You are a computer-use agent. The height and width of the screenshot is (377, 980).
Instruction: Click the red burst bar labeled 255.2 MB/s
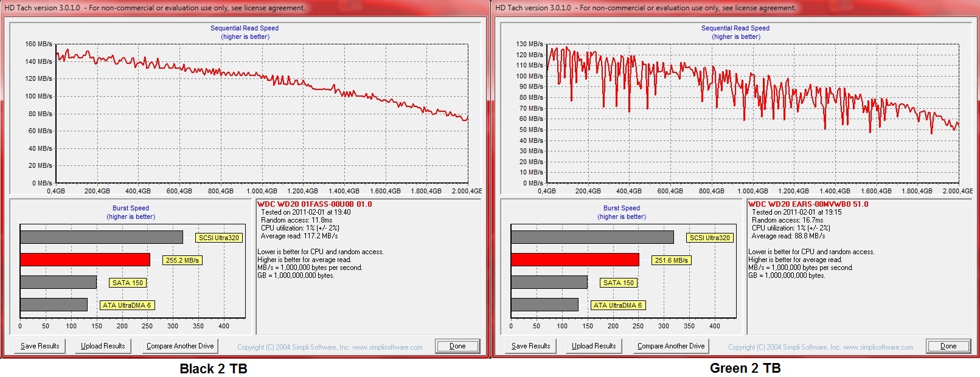pos(85,260)
